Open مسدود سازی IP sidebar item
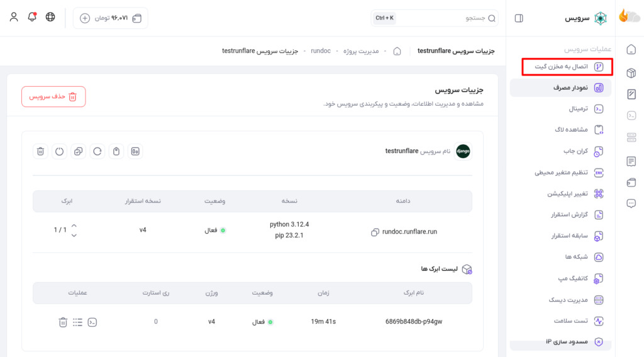 click(x=560, y=342)
